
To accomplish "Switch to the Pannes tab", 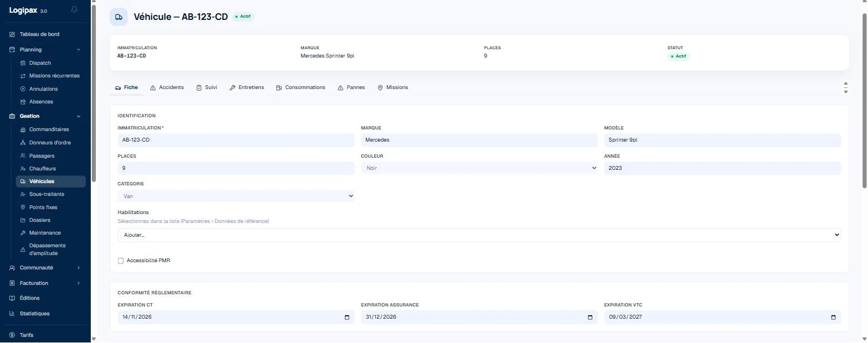I will [x=352, y=87].
